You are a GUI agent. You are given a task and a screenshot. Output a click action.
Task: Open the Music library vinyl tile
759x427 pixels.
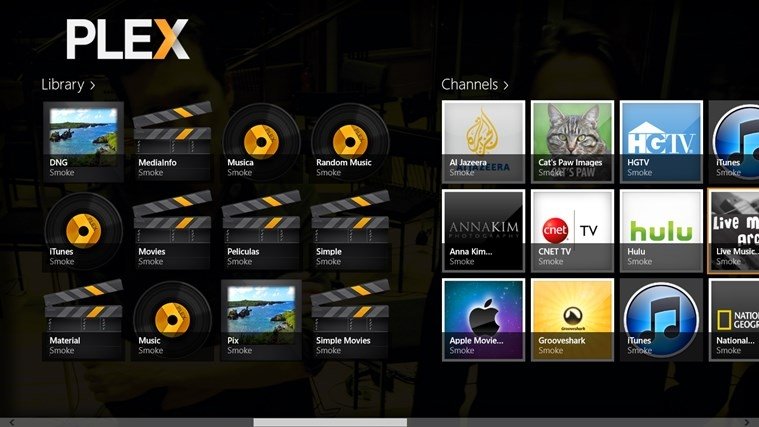pos(172,320)
